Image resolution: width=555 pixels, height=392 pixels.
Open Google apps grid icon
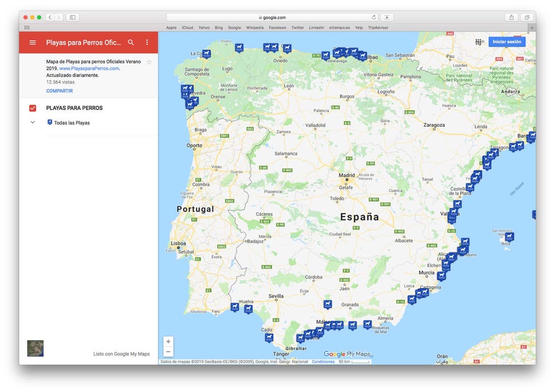pos(479,42)
